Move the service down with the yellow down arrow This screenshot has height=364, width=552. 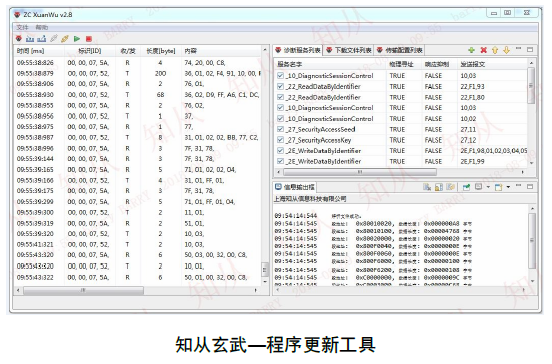pos(506,50)
